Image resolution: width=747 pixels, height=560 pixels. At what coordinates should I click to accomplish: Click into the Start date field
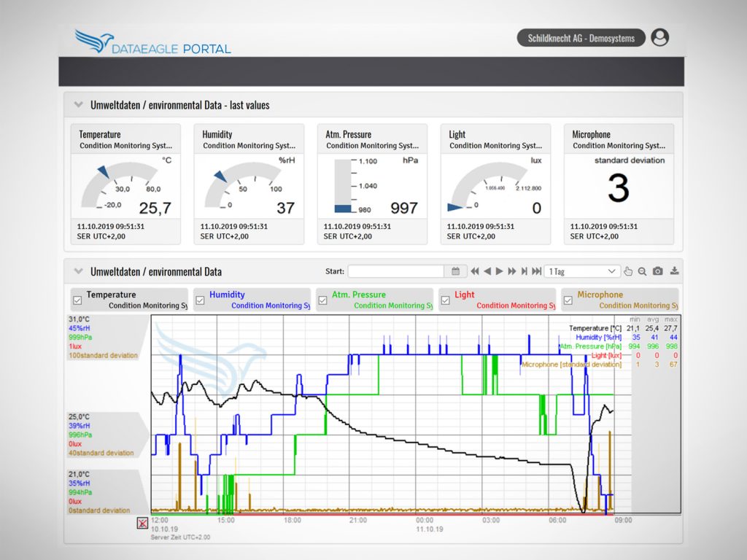(395, 271)
